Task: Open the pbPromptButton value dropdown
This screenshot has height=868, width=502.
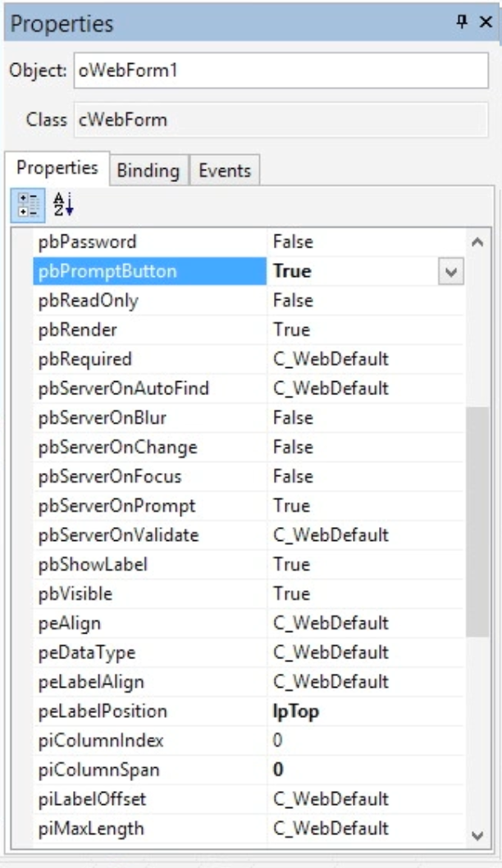Action: click(x=450, y=271)
